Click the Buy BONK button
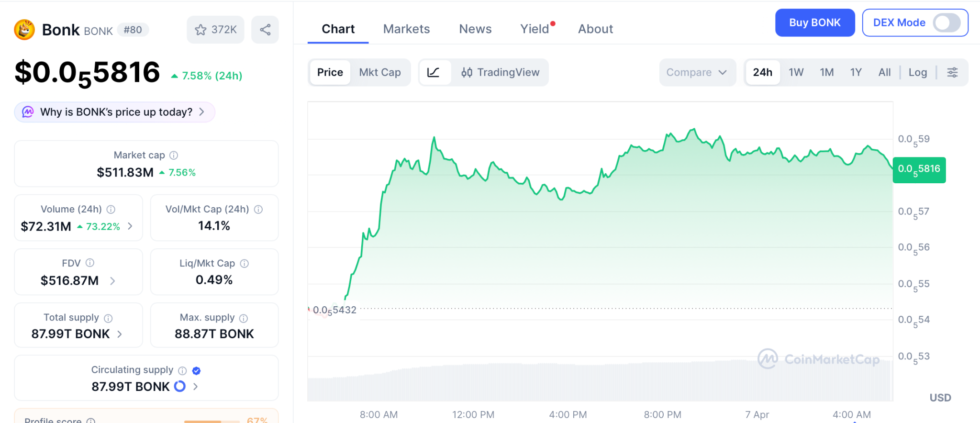980x423 pixels. pyautogui.click(x=814, y=22)
